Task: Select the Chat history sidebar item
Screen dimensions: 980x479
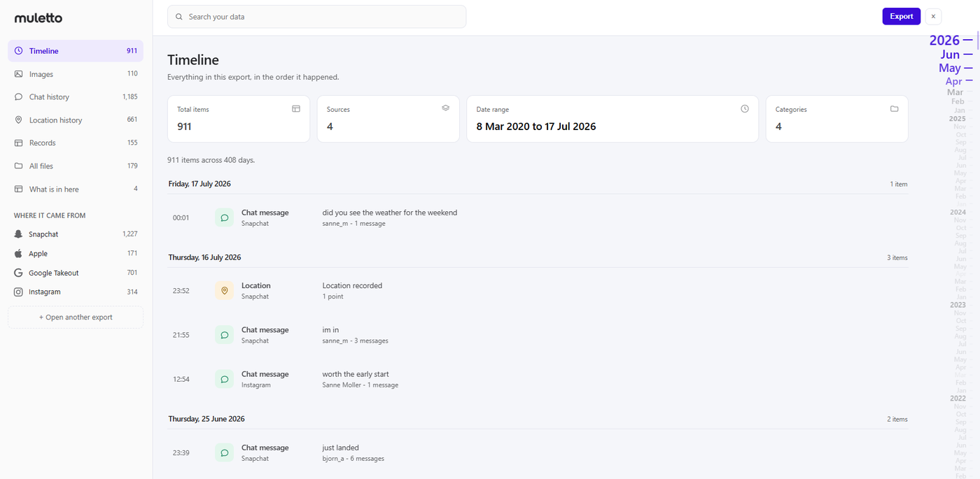Action: pyautogui.click(x=76, y=97)
